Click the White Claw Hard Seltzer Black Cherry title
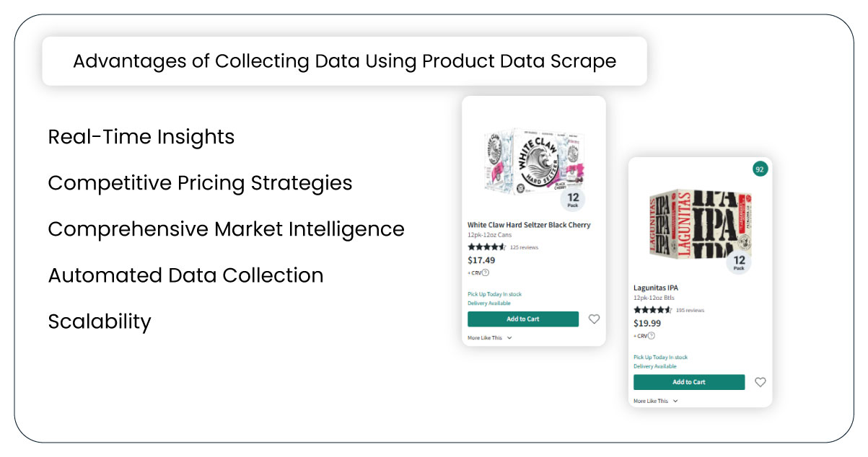Screen dimensions: 868x457 (530, 224)
